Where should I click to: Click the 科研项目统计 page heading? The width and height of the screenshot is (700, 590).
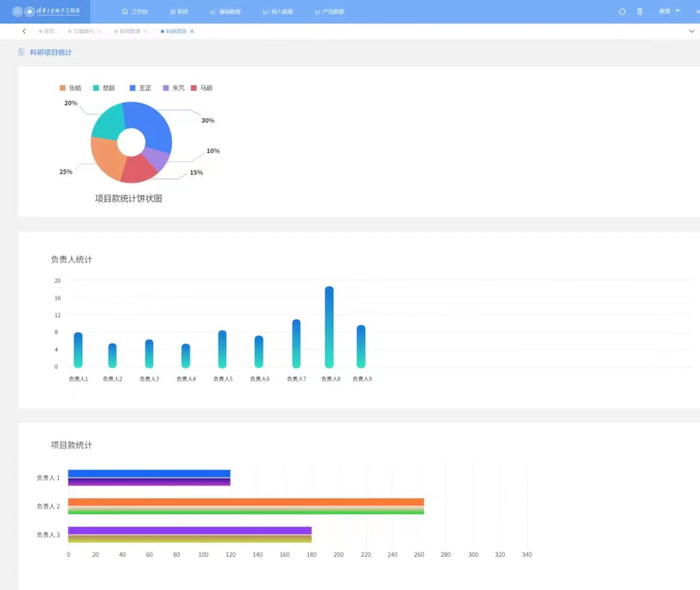click(x=51, y=53)
